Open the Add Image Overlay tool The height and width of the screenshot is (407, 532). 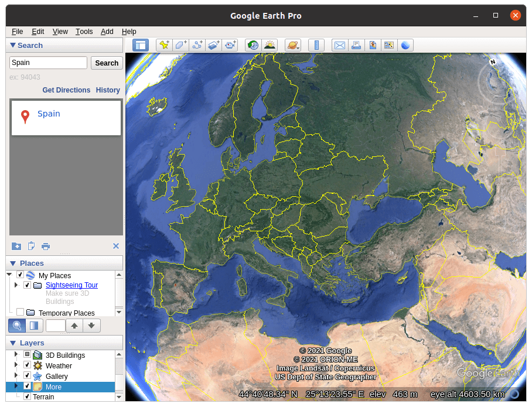(x=214, y=45)
